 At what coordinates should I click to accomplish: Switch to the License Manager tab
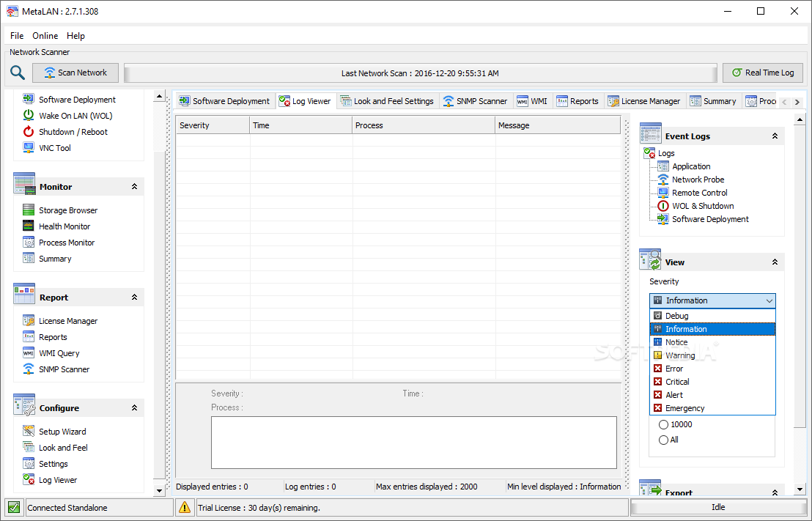pos(643,102)
